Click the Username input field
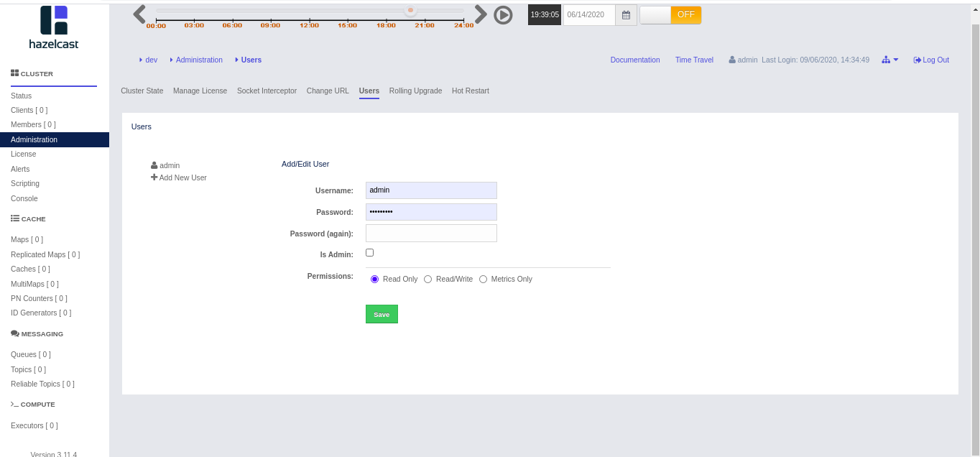980x457 pixels. click(431, 190)
